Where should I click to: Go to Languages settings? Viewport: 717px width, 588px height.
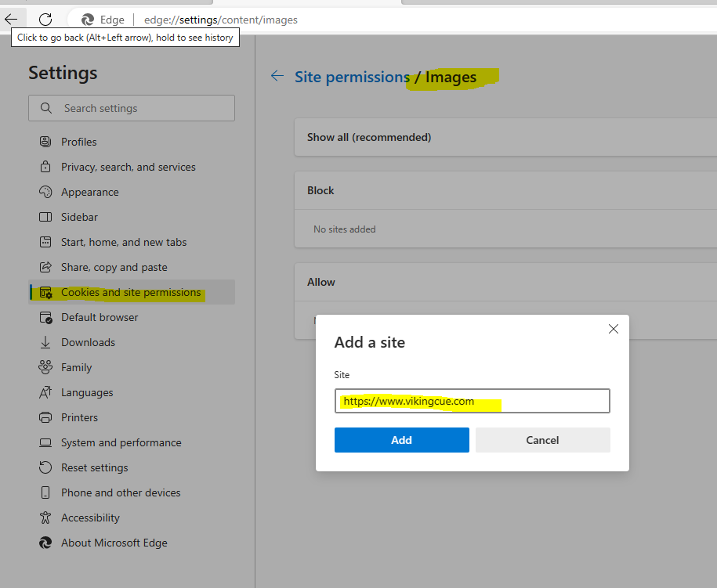point(87,392)
